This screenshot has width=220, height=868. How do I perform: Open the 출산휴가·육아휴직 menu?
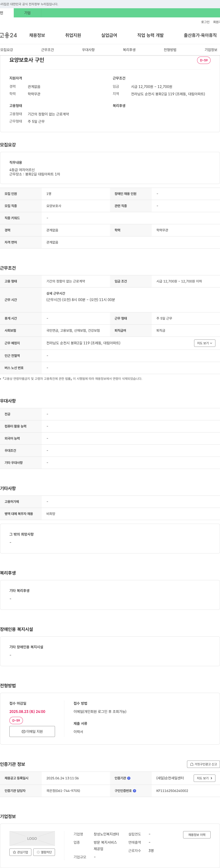click(x=200, y=35)
